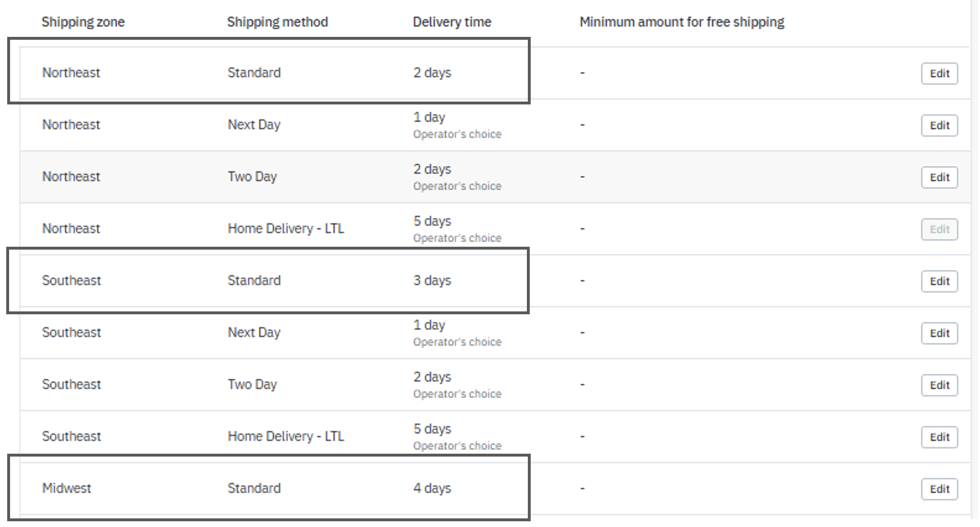Click 2 days in Northeast Standard row

point(432,73)
